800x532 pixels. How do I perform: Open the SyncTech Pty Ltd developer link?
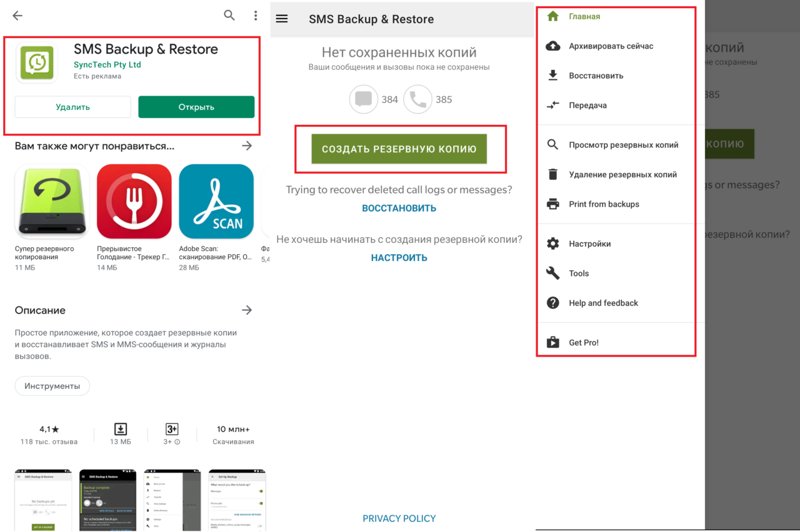coord(107,65)
